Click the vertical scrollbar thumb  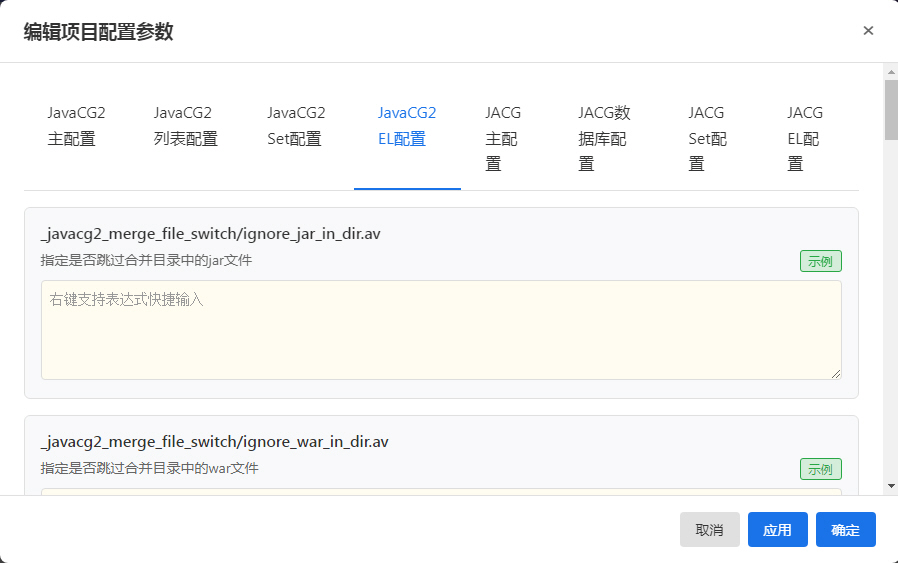click(891, 110)
